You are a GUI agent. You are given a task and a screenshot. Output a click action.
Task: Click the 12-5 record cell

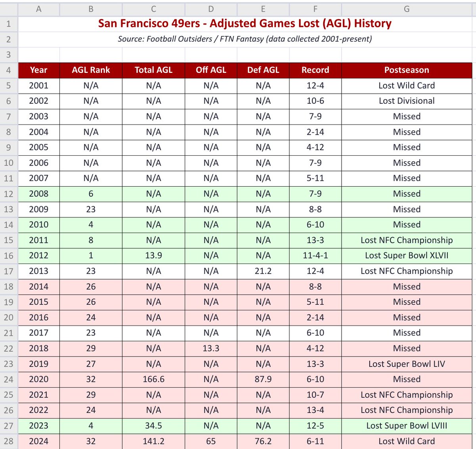(x=315, y=426)
